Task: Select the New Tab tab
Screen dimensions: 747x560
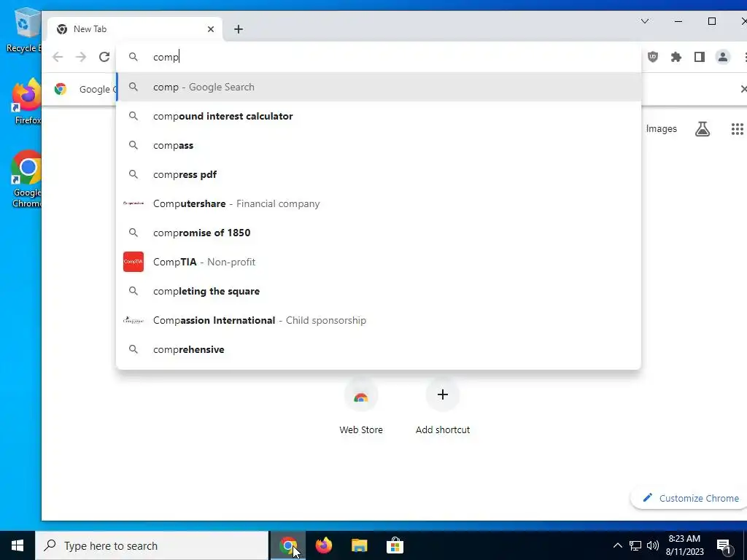Action: [135, 29]
